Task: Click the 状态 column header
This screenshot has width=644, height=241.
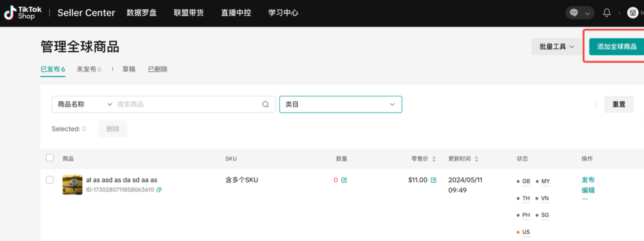Action: [522, 159]
